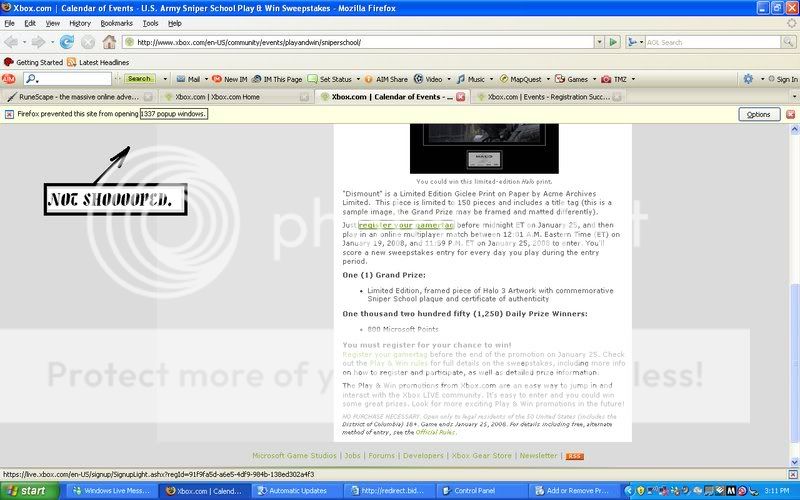Click the orange RSS feed badge
The height and width of the screenshot is (500, 800).
coord(574,456)
